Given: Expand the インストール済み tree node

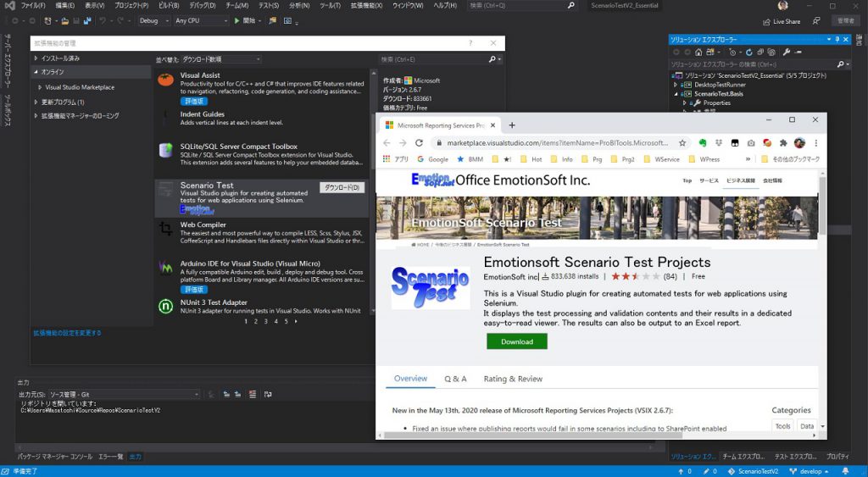Looking at the screenshot, I should tap(36, 58).
